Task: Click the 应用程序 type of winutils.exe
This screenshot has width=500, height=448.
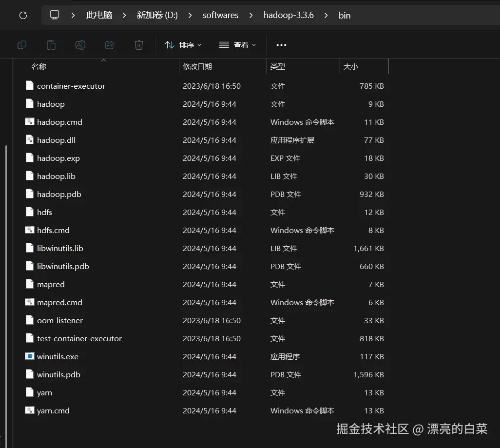Action: [x=285, y=356]
